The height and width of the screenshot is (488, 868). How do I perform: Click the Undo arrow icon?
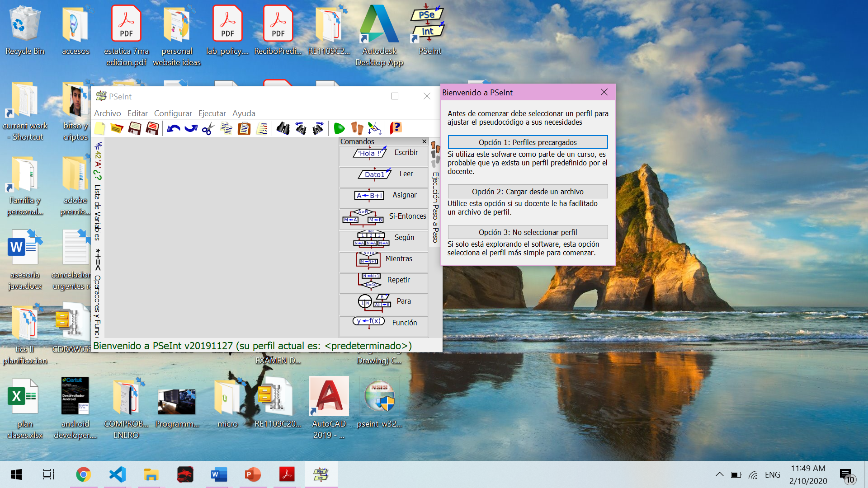pos(173,129)
